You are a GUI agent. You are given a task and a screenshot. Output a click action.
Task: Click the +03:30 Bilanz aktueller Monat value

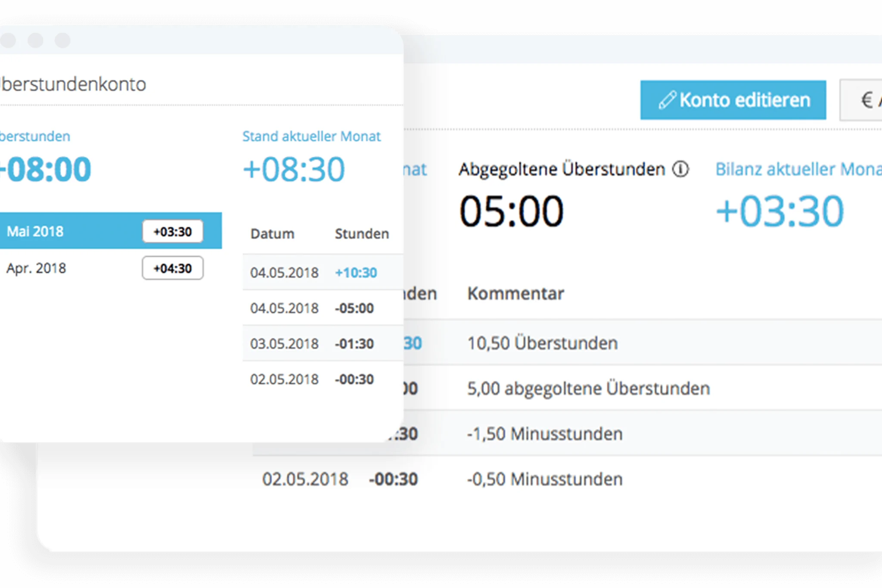[x=780, y=211]
